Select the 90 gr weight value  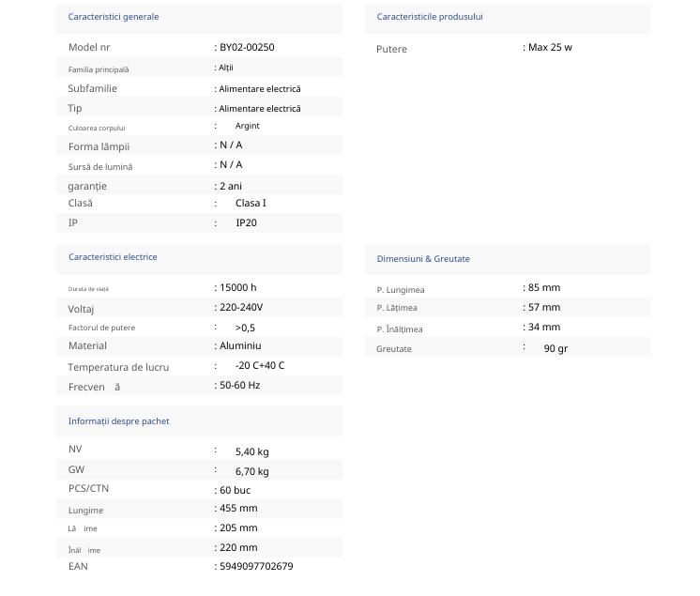pyautogui.click(x=555, y=348)
